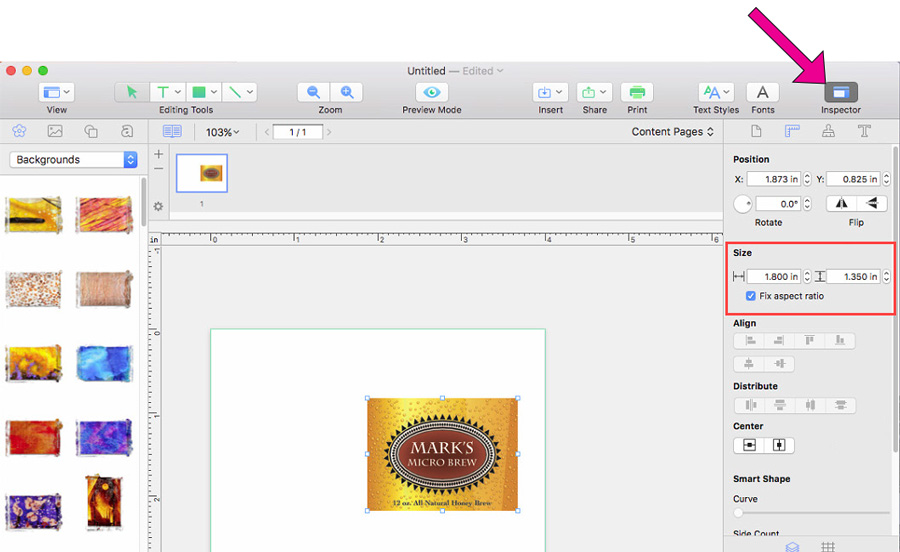Select the arrow selection tool
900x552 pixels.
tap(132, 92)
